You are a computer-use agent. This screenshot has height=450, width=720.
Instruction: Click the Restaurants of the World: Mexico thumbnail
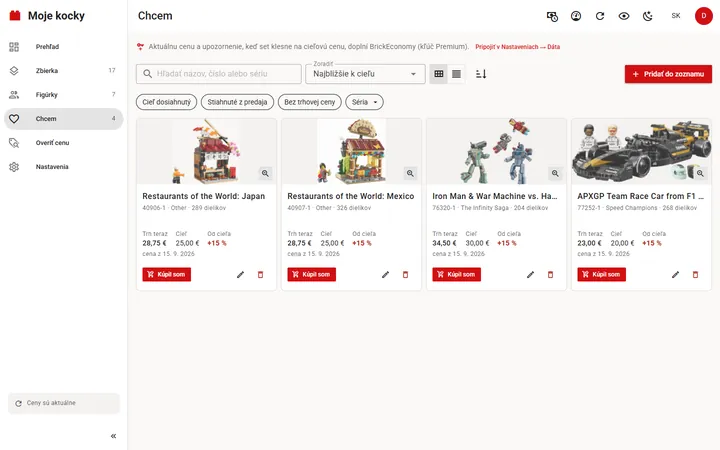point(351,152)
